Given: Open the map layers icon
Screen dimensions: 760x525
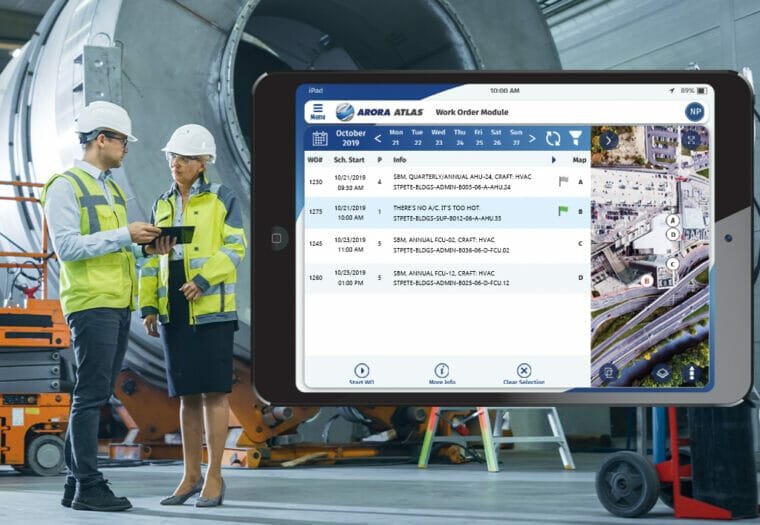Looking at the screenshot, I should coord(661,373).
